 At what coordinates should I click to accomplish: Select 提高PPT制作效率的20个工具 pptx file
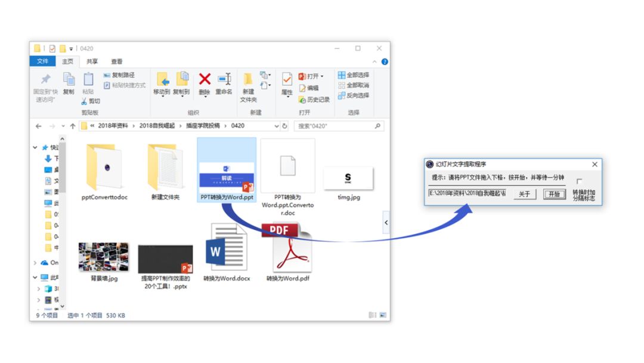tap(166, 267)
